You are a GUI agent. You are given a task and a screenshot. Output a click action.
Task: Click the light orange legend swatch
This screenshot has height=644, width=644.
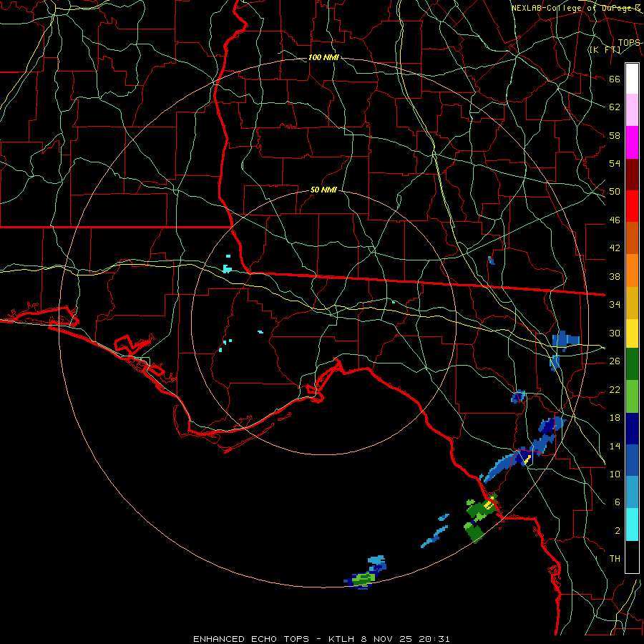click(x=632, y=270)
